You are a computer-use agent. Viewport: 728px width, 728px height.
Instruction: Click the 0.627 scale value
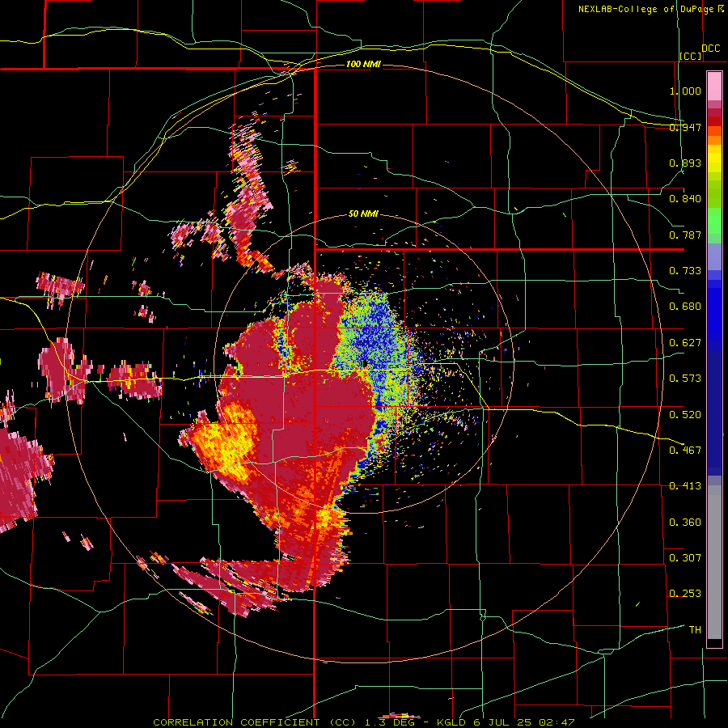[x=685, y=343]
